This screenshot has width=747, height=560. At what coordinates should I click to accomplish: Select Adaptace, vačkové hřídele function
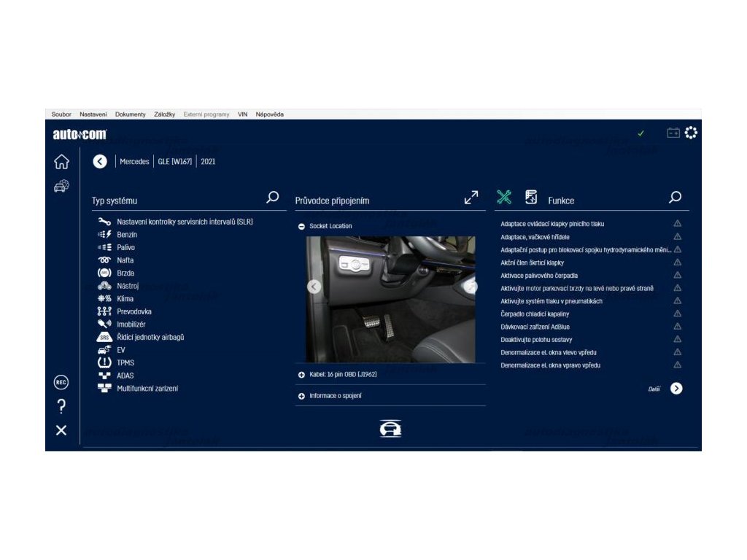[535, 237]
